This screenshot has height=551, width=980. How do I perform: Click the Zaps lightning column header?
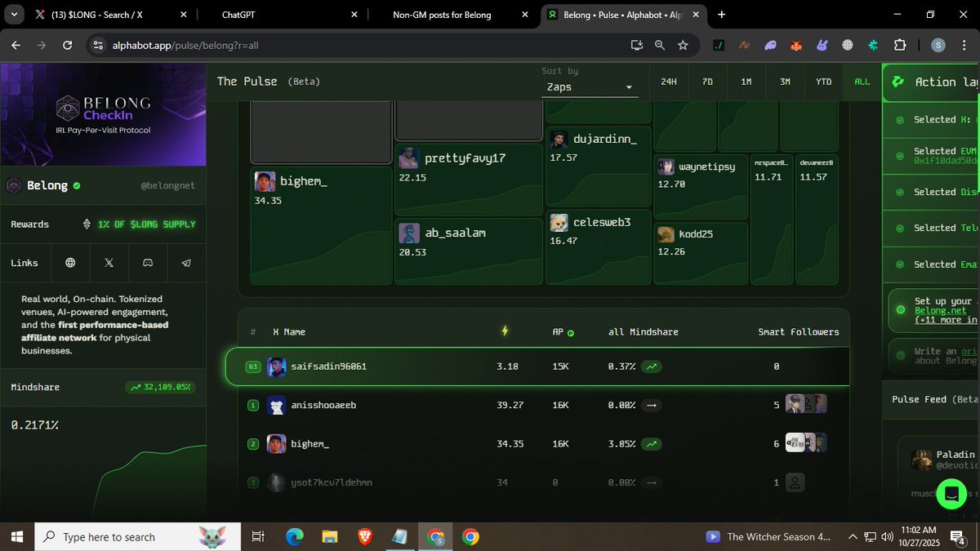[x=505, y=331]
